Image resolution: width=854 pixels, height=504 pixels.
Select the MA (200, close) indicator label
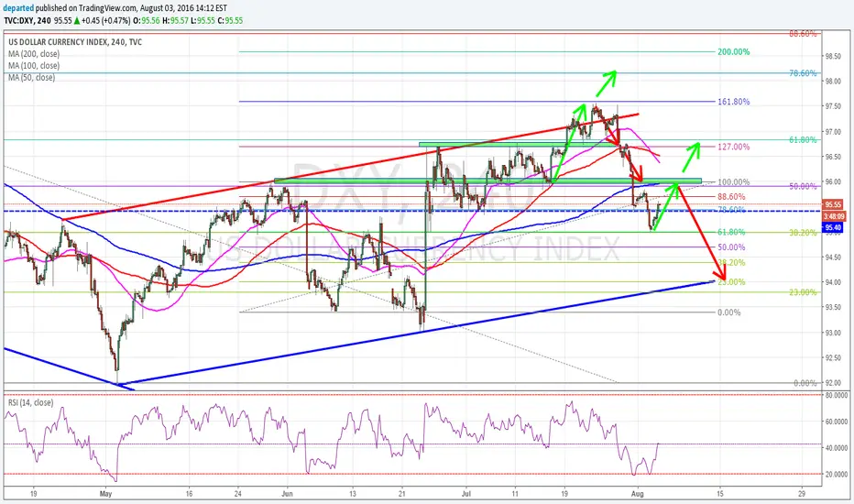pos(34,54)
